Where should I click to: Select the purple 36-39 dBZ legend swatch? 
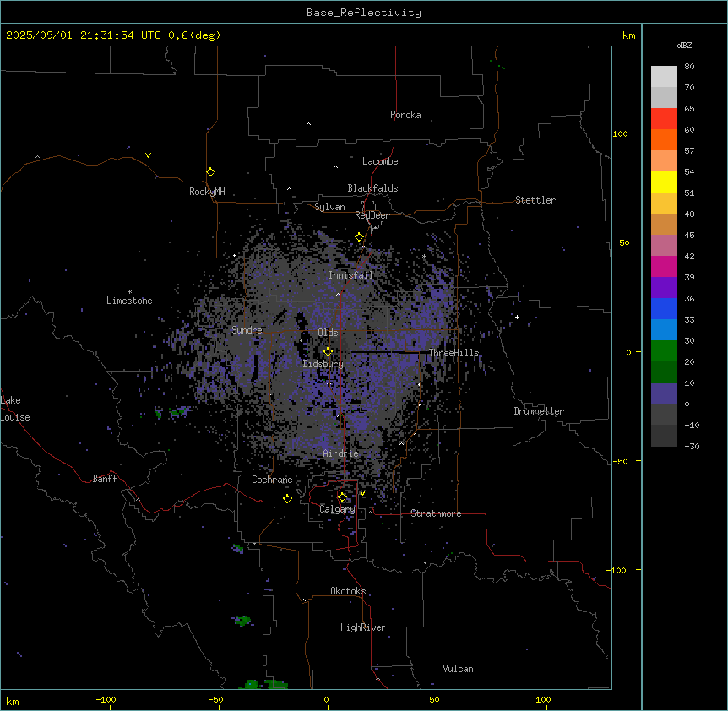click(x=664, y=288)
